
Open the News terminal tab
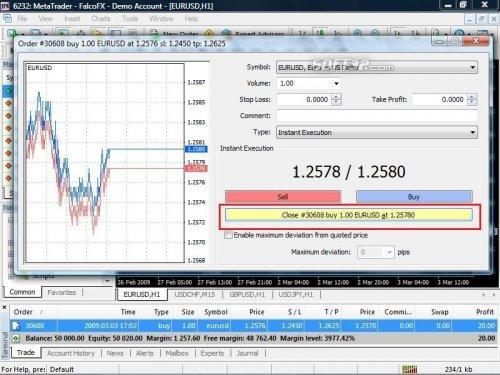(x=115, y=353)
